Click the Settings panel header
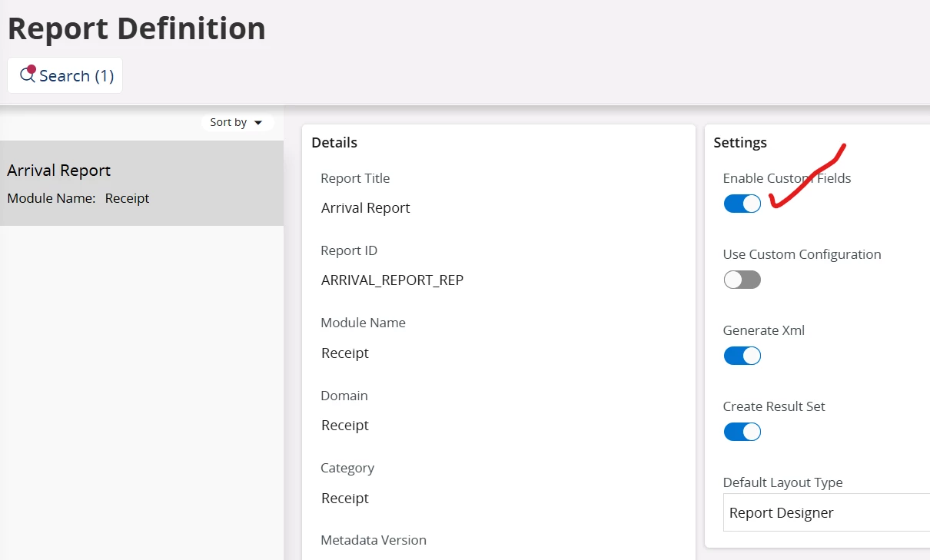The image size is (930, 560). [740, 142]
